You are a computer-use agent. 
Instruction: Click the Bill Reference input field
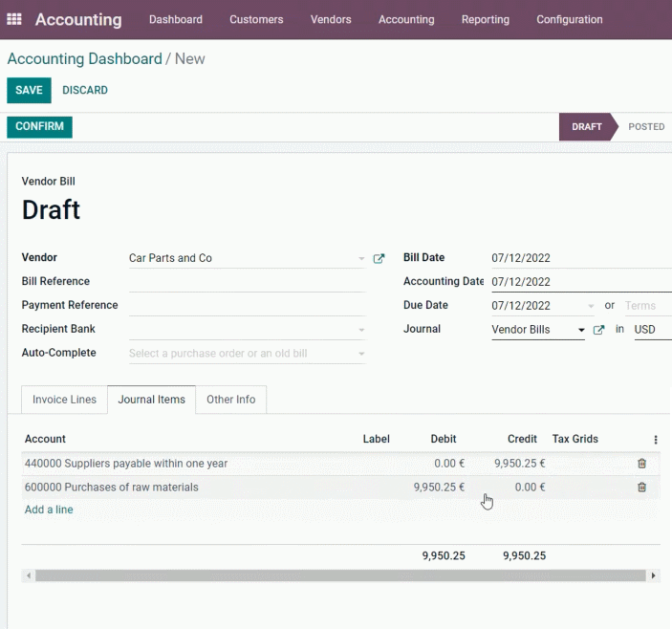click(248, 282)
